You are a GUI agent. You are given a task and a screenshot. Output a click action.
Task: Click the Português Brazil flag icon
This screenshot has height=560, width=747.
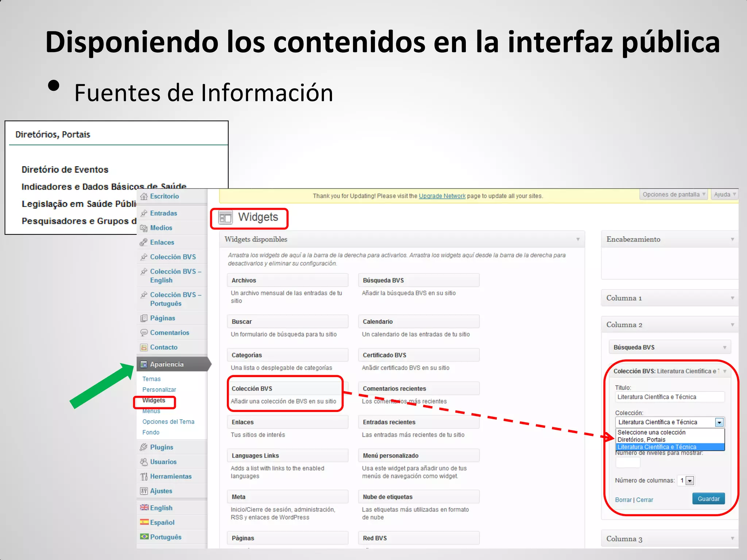pyautogui.click(x=144, y=537)
